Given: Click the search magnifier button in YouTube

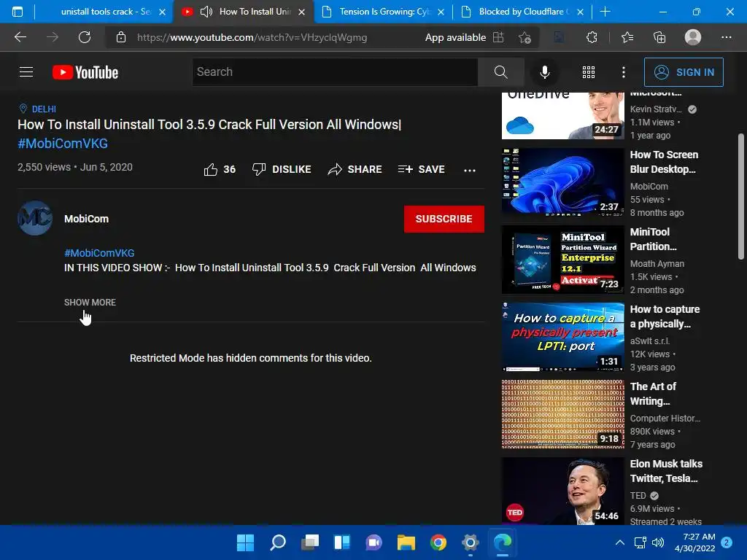Looking at the screenshot, I should (500, 72).
